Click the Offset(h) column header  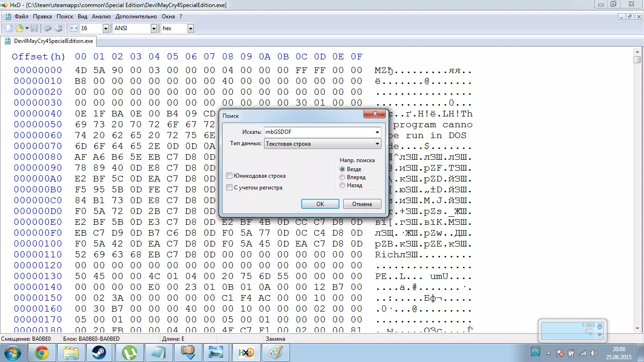coord(39,57)
